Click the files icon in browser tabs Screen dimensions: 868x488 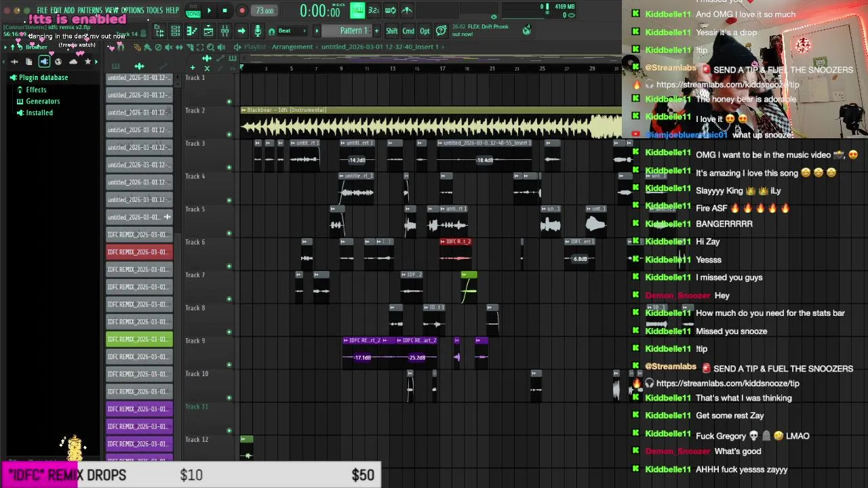click(x=28, y=62)
